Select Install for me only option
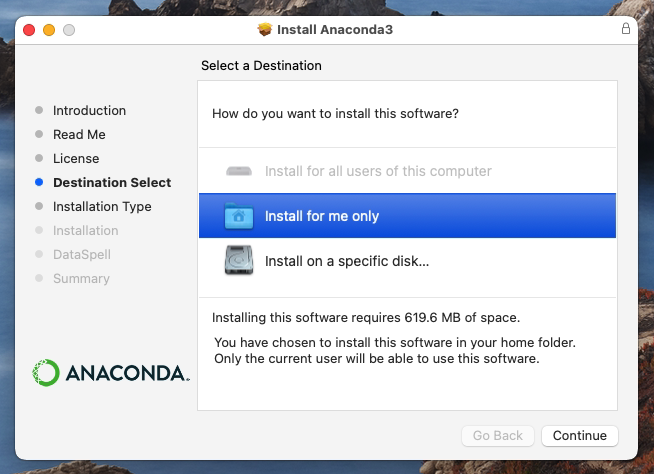The height and width of the screenshot is (474, 654). pos(322,216)
